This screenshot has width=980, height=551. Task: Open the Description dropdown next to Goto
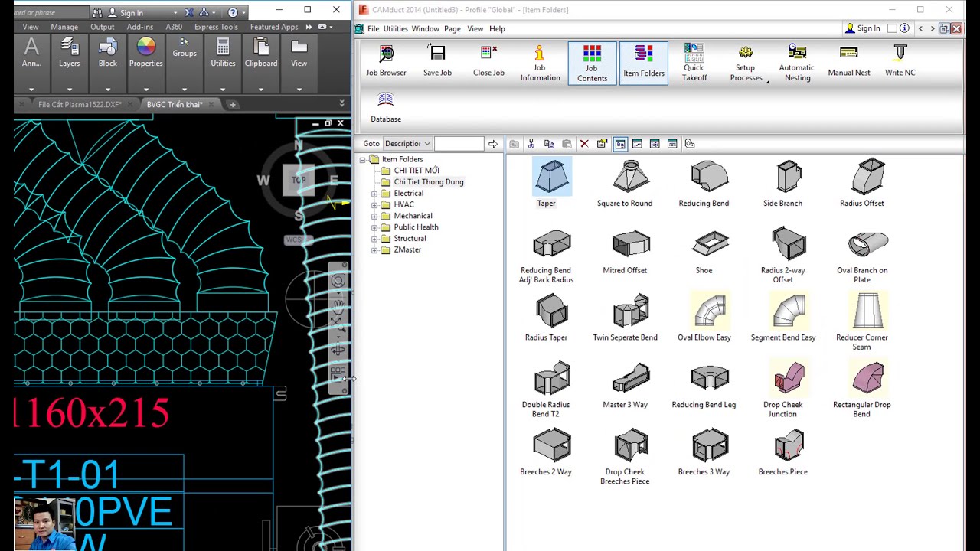coord(407,144)
